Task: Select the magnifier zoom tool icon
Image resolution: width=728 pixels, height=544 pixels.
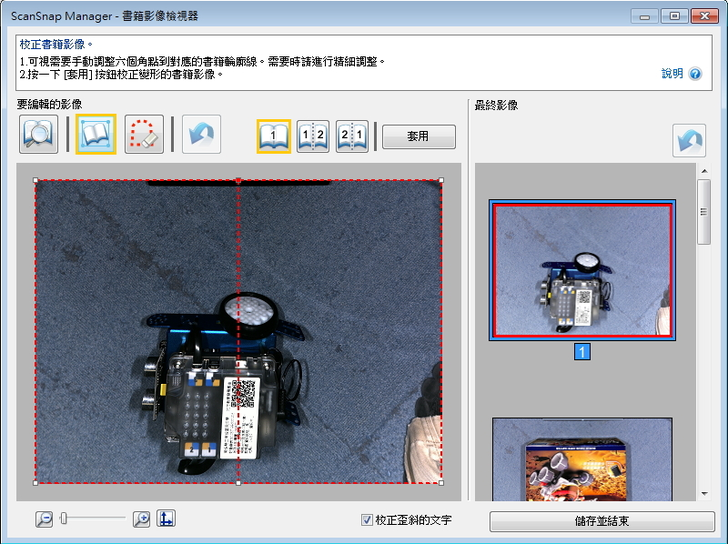Action: tap(39, 135)
